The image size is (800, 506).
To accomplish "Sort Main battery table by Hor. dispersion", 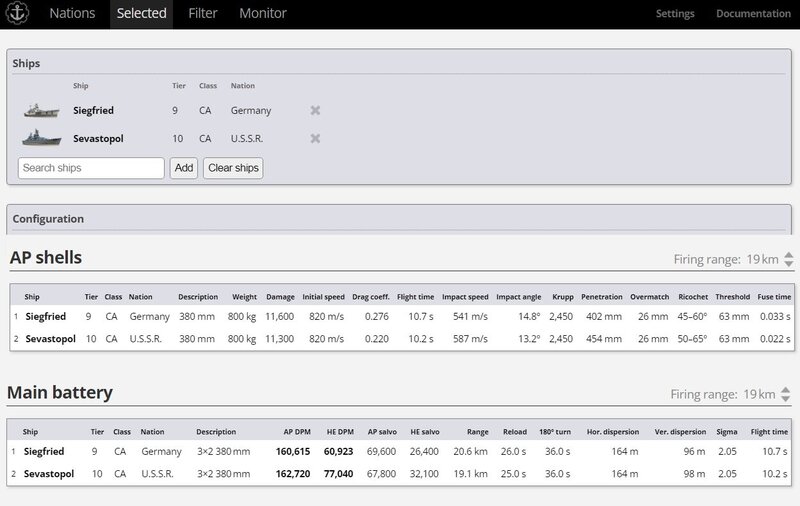I will point(613,432).
